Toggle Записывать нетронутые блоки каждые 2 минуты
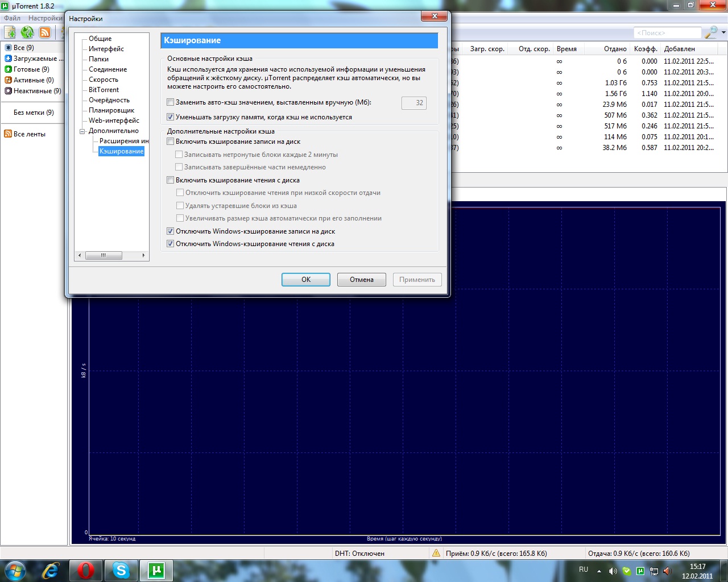 179,155
